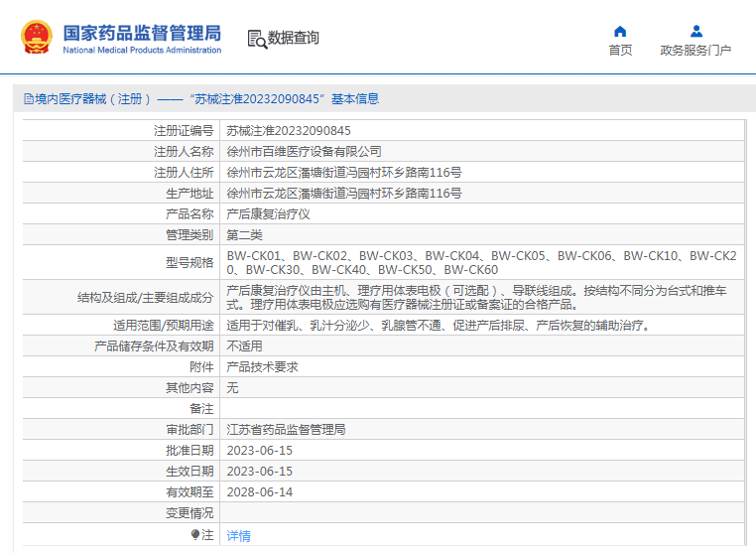Open 政务服务门户 portal

[x=695, y=50]
